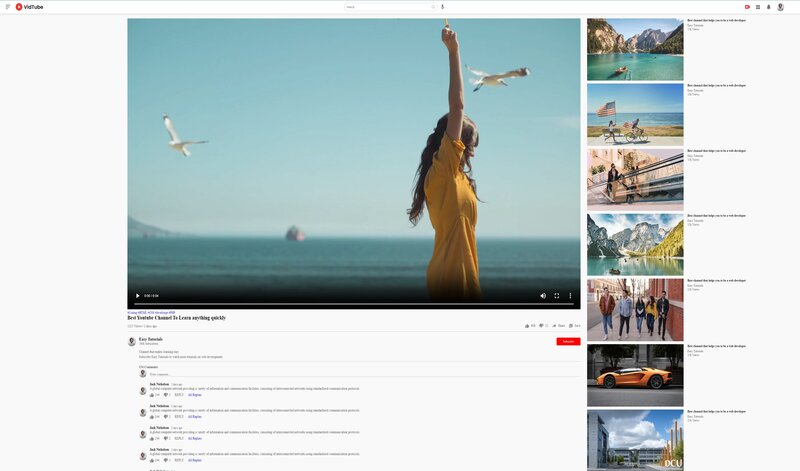The width and height of the screenshot is (800, 471).
Task: Dislike the video with thumbs-down icon
Action: [541, 326]
